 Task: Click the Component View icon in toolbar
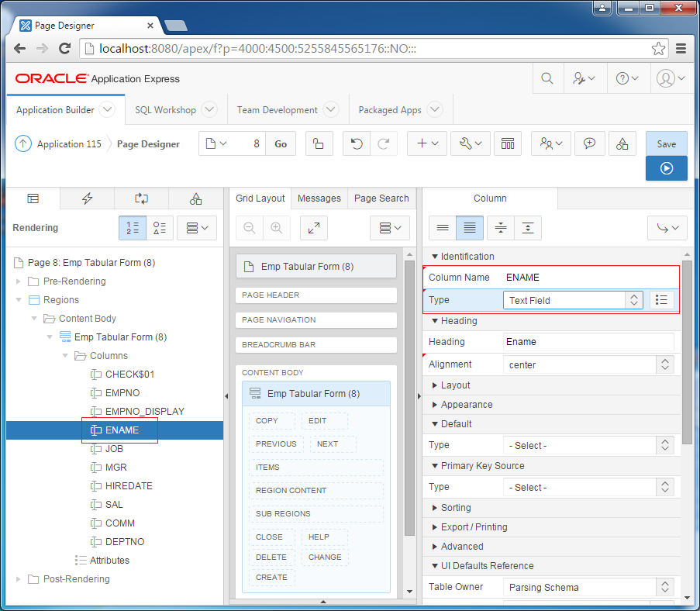(x=508, y=143)
